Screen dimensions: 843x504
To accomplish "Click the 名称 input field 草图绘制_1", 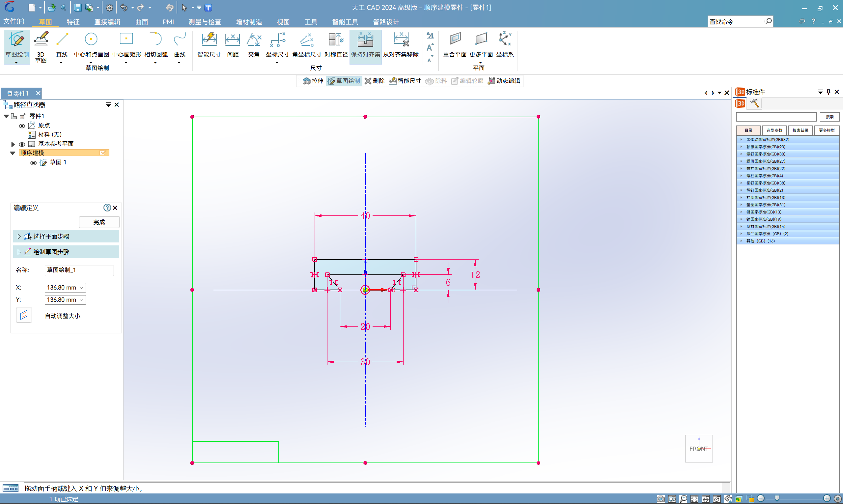I will (x=79, y=270).
